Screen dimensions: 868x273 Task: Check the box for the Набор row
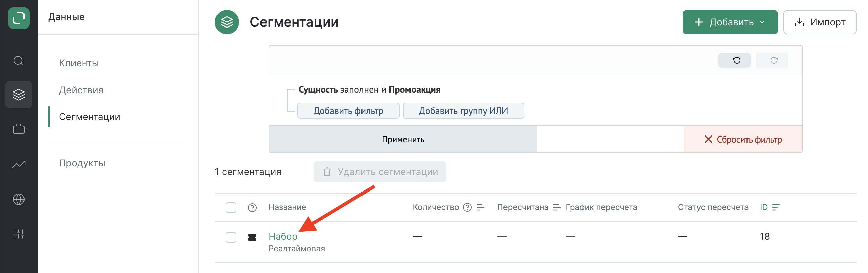click(231, 237)
